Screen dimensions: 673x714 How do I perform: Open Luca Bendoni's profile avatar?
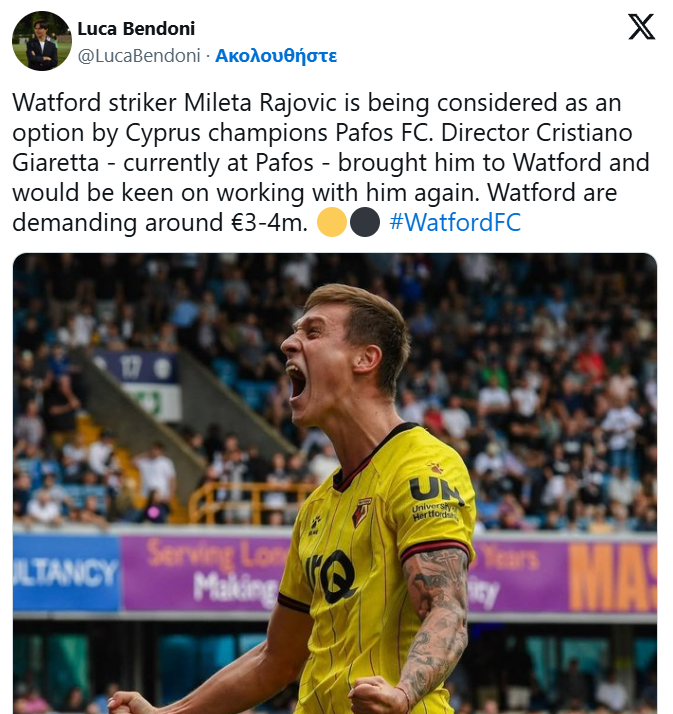[x=42, y=41]
